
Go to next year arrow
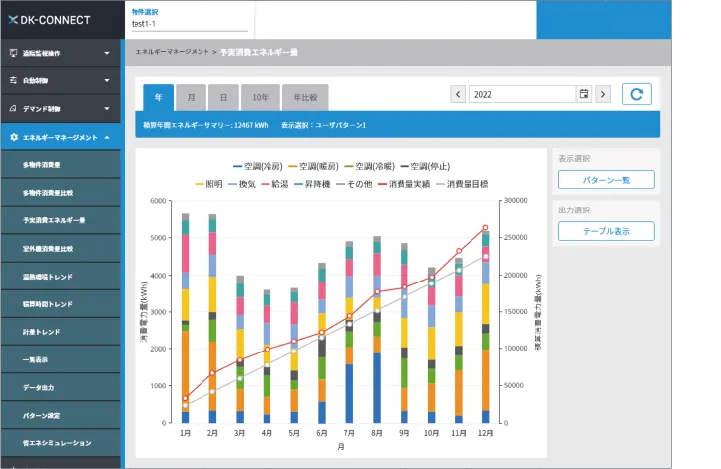pyautogui.click(x=603, y=94)
